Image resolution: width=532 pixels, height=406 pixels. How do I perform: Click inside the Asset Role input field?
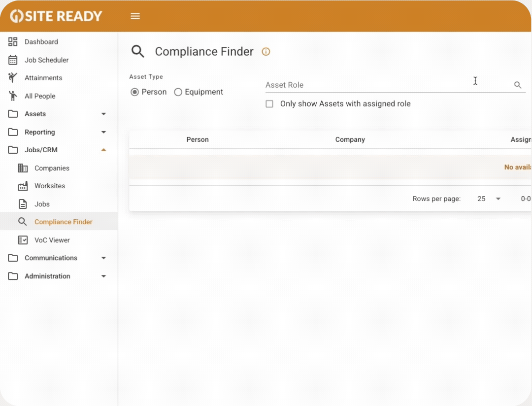tap(369, 85)
